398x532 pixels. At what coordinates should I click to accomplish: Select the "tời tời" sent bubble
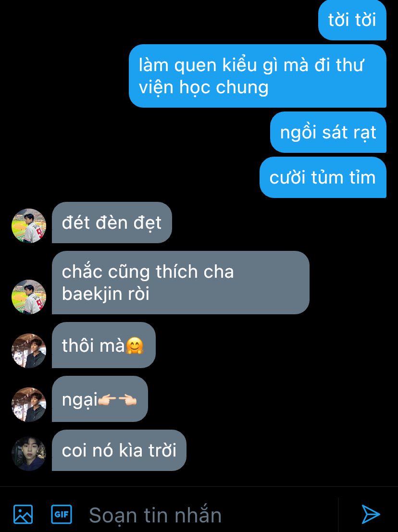(x=352, y=20)
